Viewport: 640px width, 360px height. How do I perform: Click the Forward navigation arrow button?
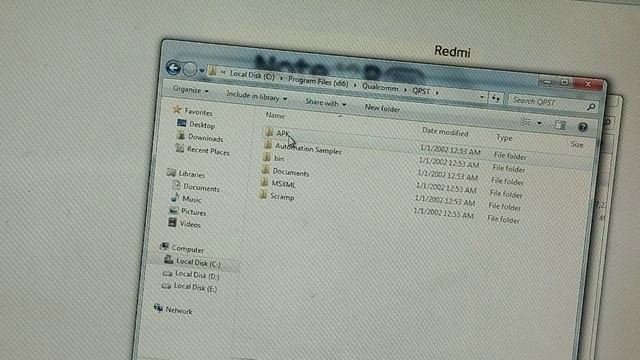coord(190,69)
